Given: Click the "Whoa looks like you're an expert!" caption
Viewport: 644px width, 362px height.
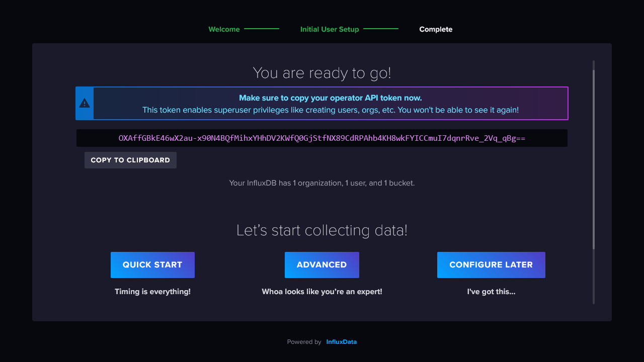Looking at the screenshot, I should click(x=322, y=292).
